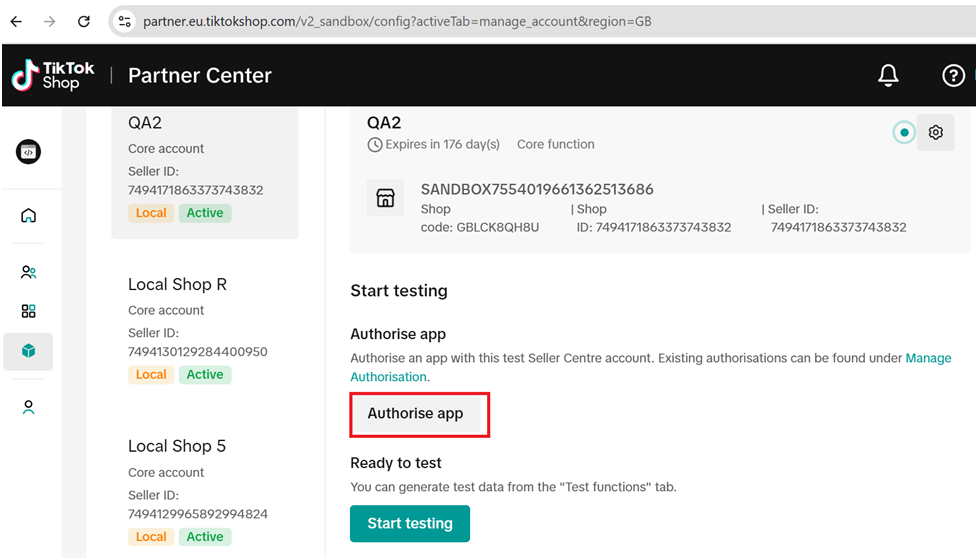
Task: Reload the page in the browser
Action: (x=84, y=20)
